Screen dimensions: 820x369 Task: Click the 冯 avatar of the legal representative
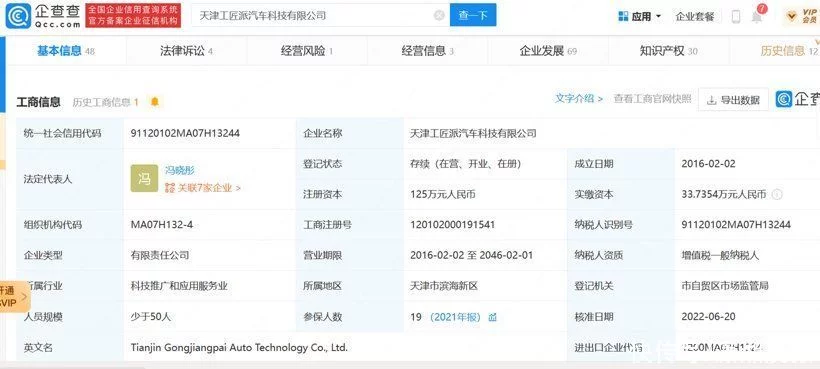pyautogui.click(x=144, y=178)
